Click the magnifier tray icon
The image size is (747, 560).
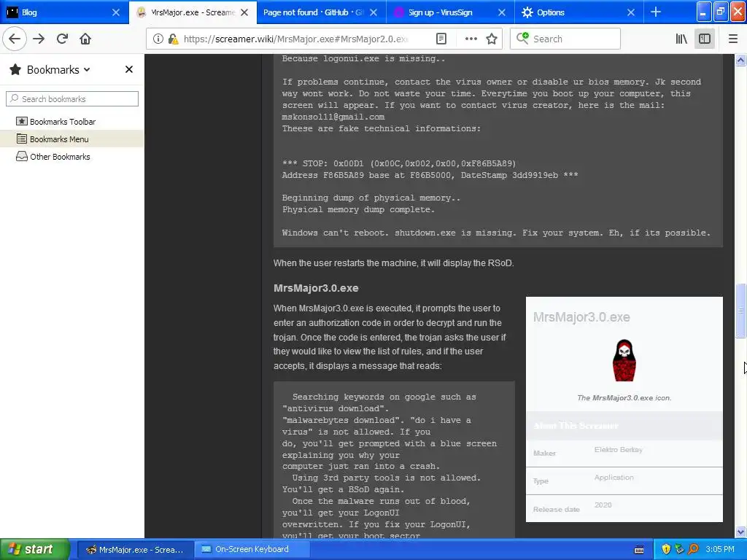[693, 549]
